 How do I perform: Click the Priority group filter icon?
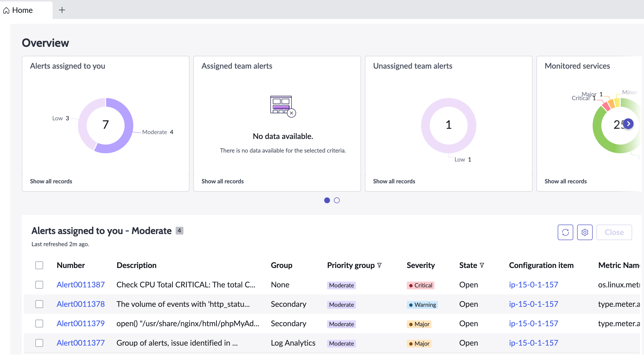[379, 265]
